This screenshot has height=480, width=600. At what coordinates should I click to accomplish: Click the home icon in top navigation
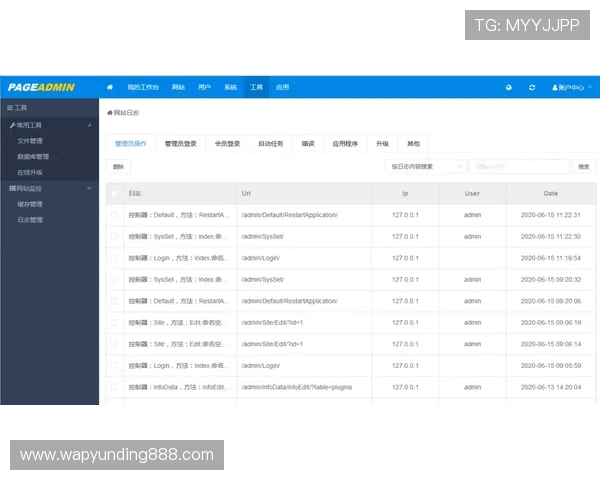(x=110, y=87)
